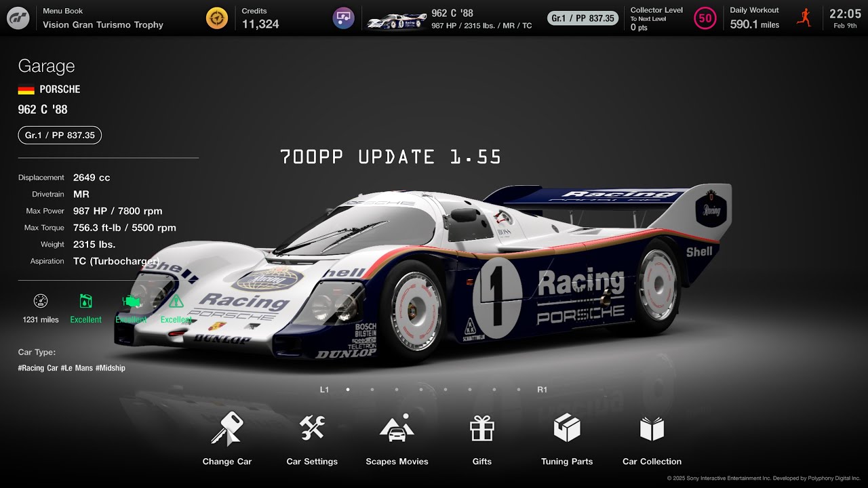This screenshot has height=488, width=868.
Task: Click the PORSCHE manufacturer name
Action: 60,89
